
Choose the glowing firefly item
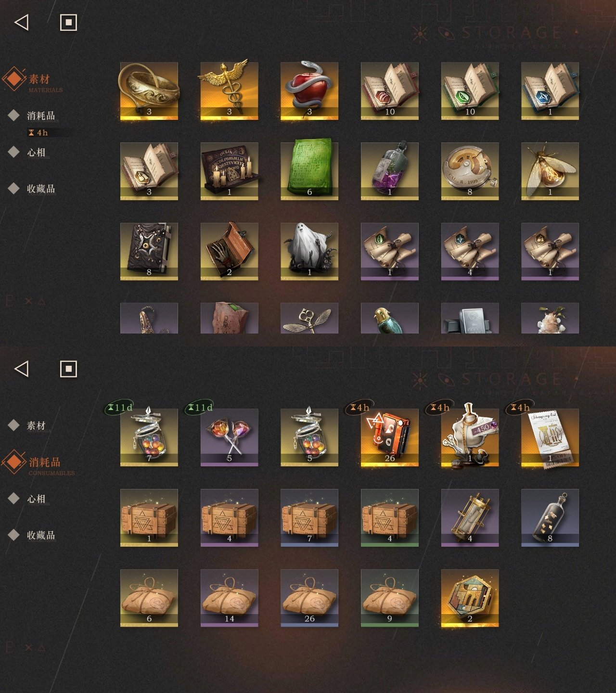tap(550, 171)
